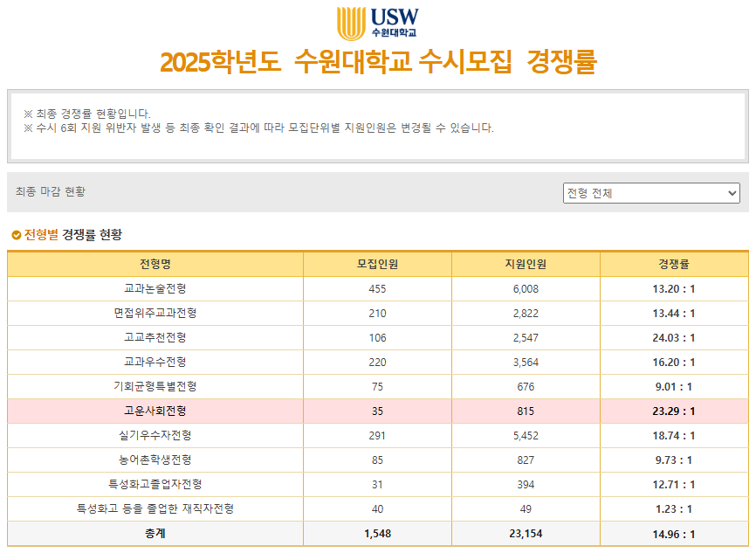The height and width of the screenshot is (553, 756).
Task: Click the 12.71 : 1 competition rate
Action: [x=674, y=485]
